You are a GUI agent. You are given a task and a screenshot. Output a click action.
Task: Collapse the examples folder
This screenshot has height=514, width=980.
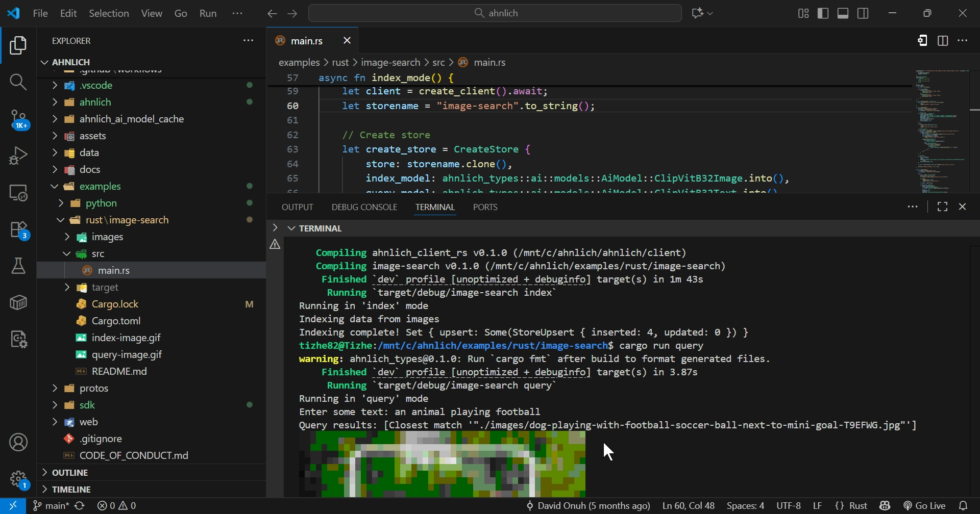[100, 186]
